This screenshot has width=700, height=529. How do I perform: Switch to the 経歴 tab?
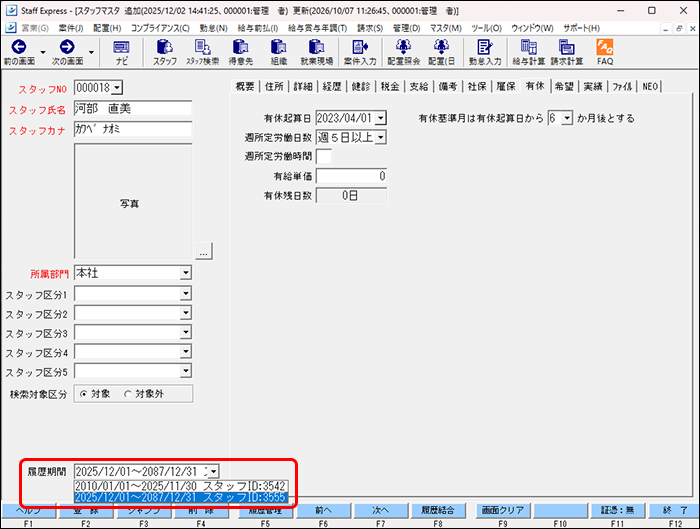(x=332, y=86)
